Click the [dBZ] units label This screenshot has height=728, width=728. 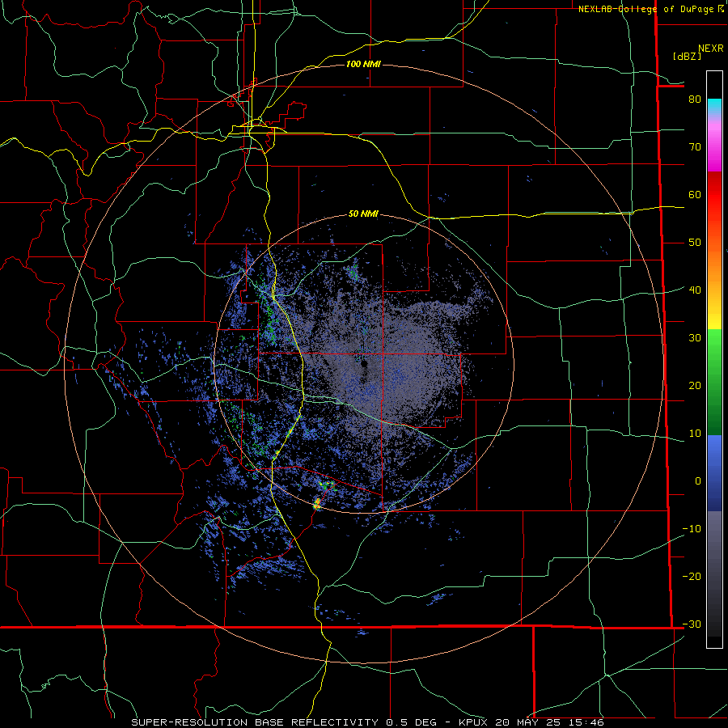click(687, 56)
